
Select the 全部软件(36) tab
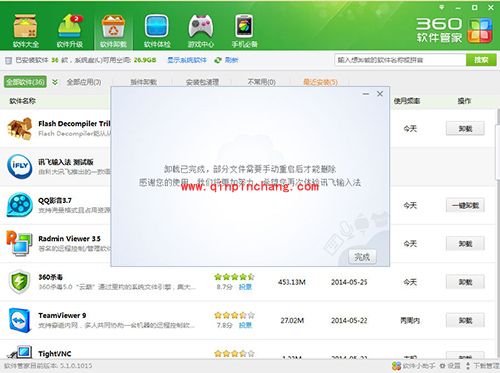coord(25,82)
